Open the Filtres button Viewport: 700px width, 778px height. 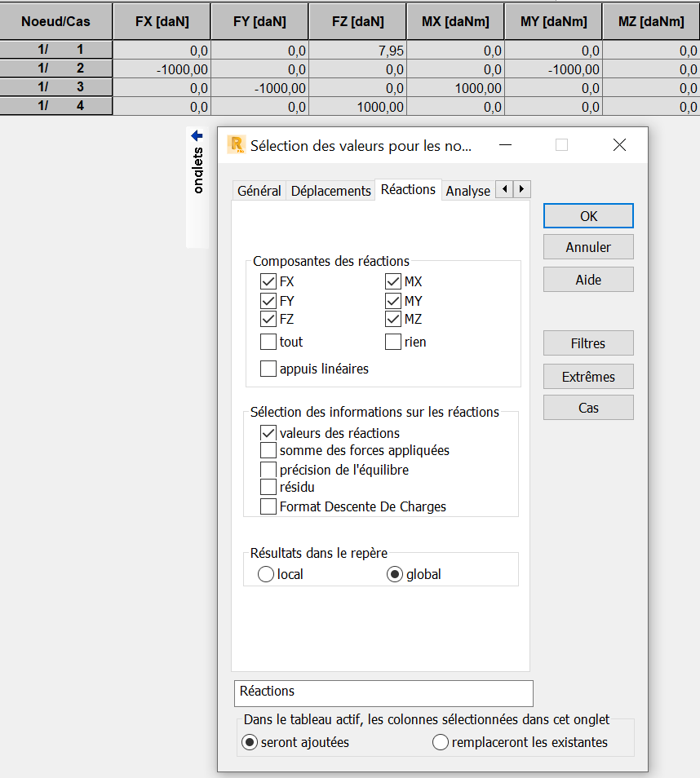click(x=588, y=343)
